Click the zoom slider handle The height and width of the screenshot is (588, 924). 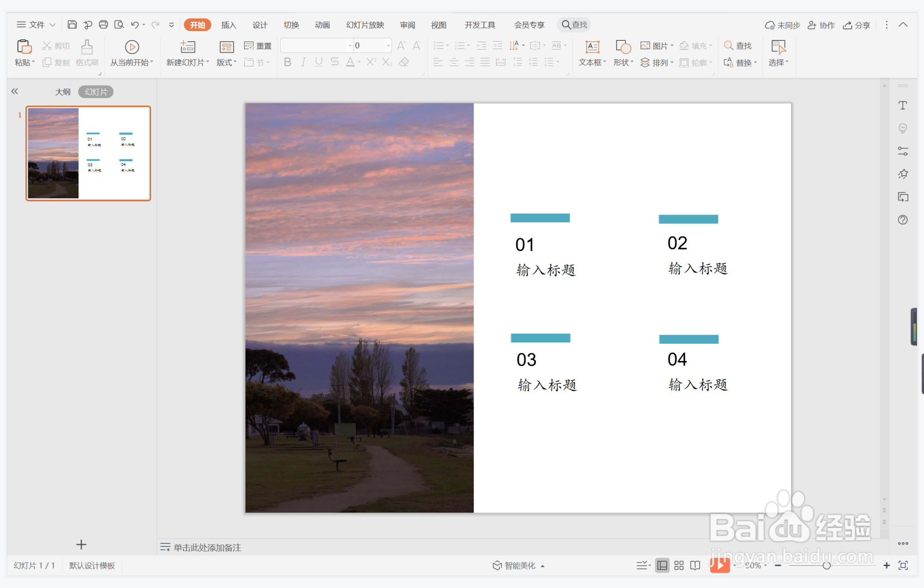826,565
